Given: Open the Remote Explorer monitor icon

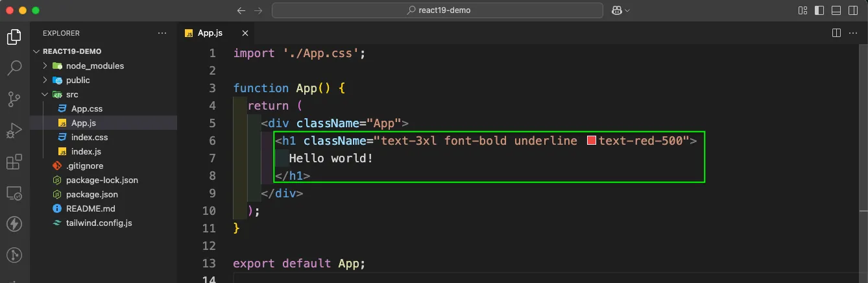Looking at the screenshot, I should click(x=14, y=193).
